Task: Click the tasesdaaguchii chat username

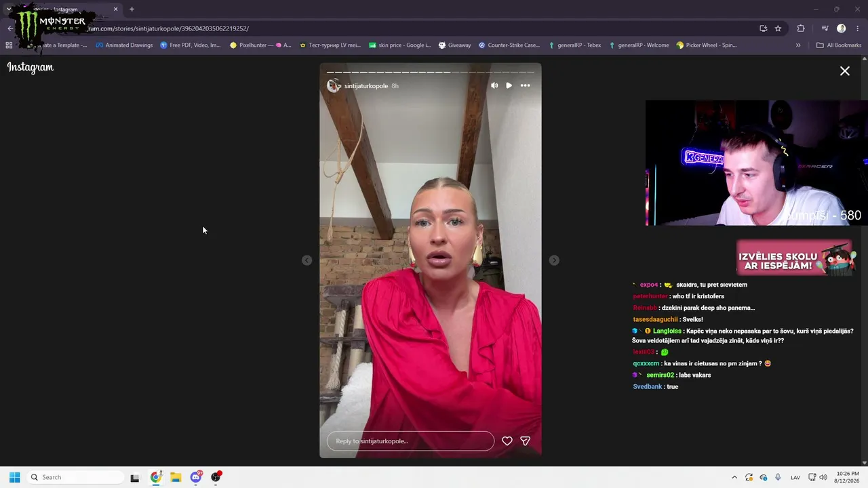Action: 656,319
